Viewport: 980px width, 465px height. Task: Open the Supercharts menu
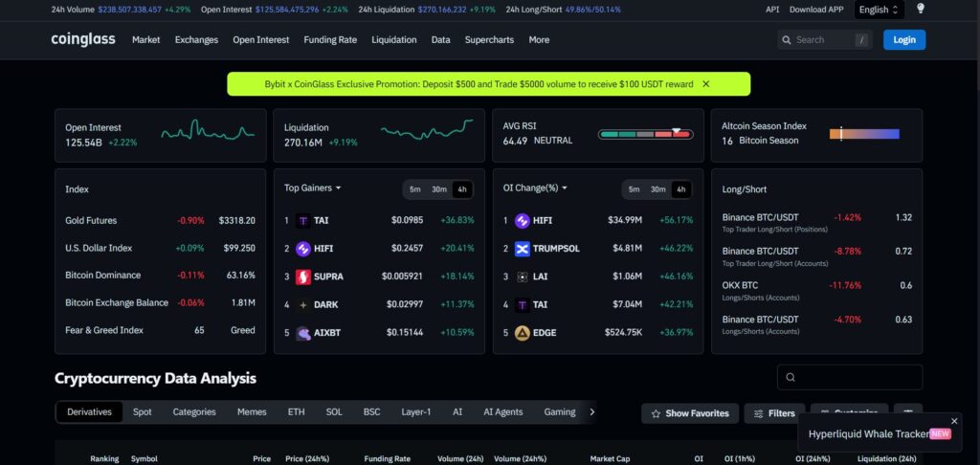pos(489,39)
